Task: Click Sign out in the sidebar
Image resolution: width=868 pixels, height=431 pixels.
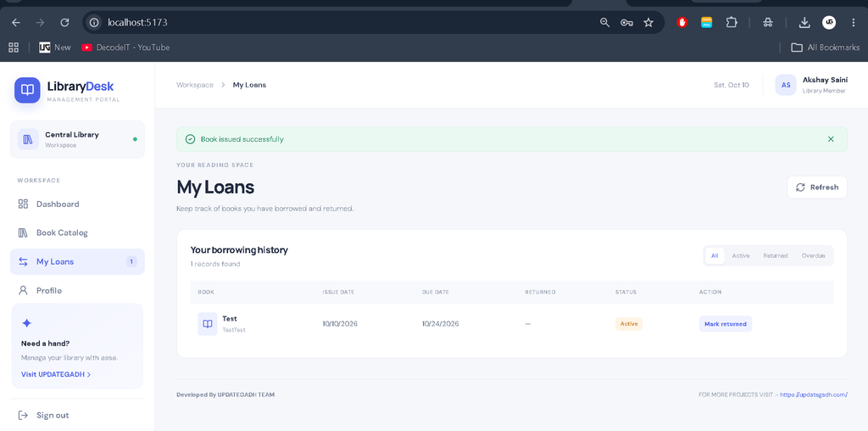Action: [x=77, y=415]
